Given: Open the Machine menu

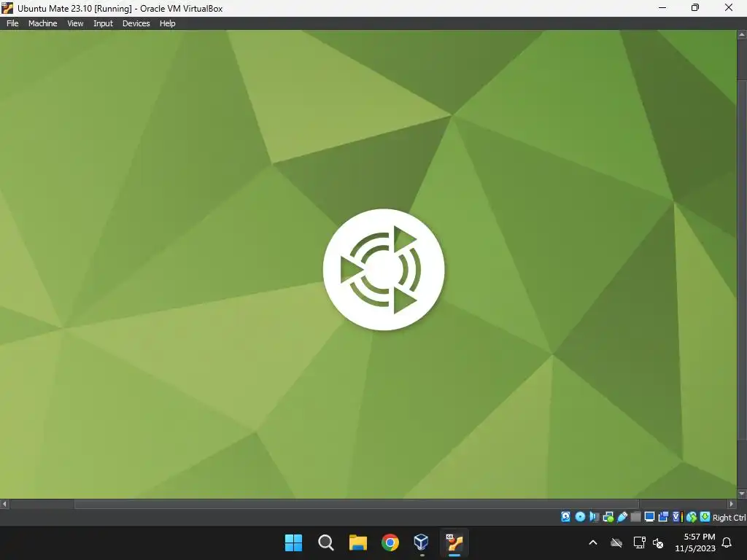Looking at the screenshot, I should [x=42, y=23].
